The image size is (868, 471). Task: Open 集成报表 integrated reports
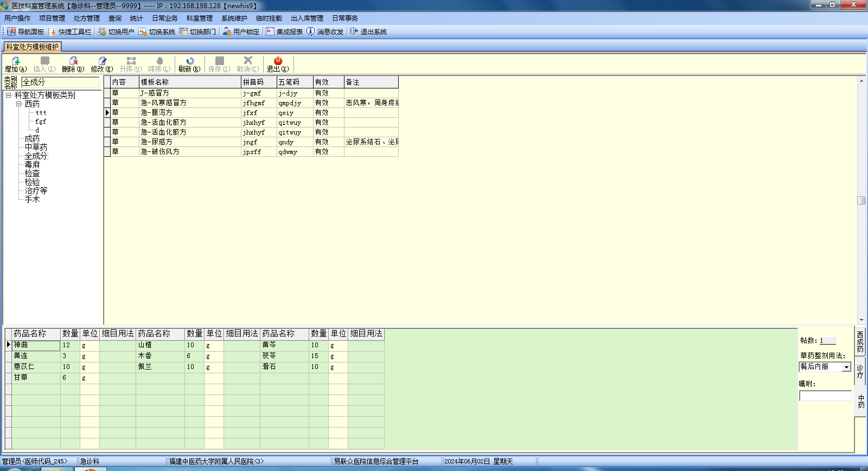(x=284, y=31)
